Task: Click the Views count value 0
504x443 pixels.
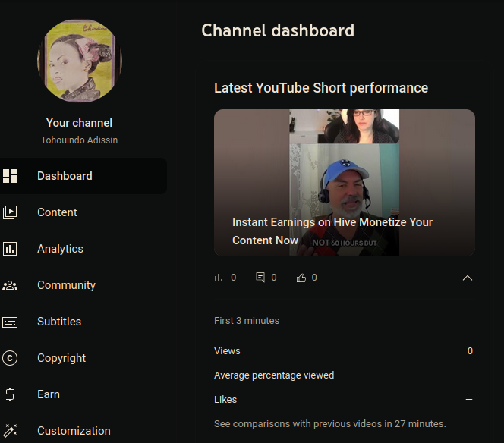Action: click(470, 350)
